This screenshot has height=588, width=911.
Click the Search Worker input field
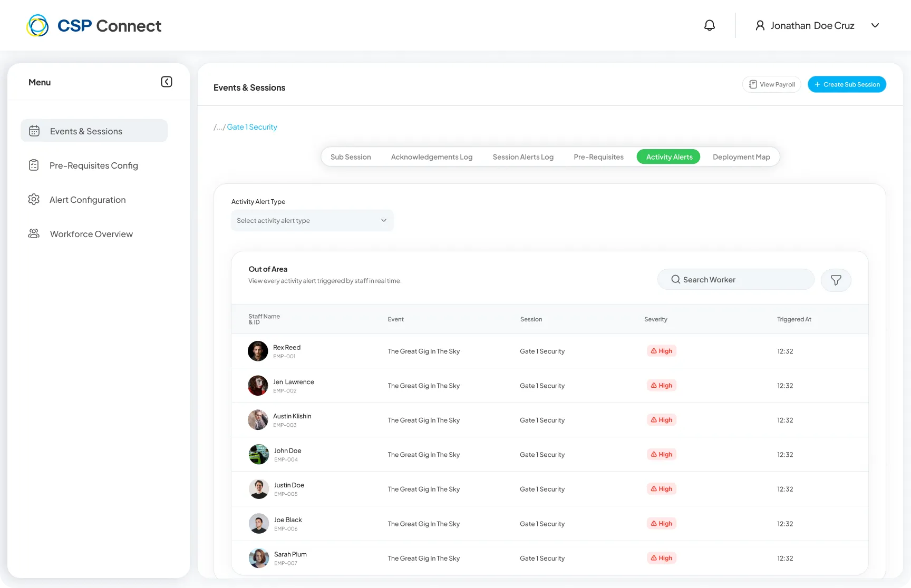pyautogui.click(x=736, y=279)
